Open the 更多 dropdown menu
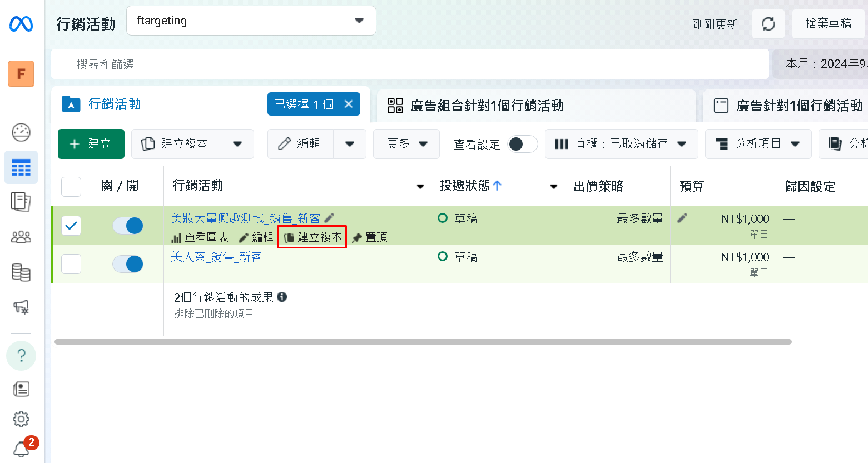The width and height of the screenshot is (868, 463). (x=406, y=144)
